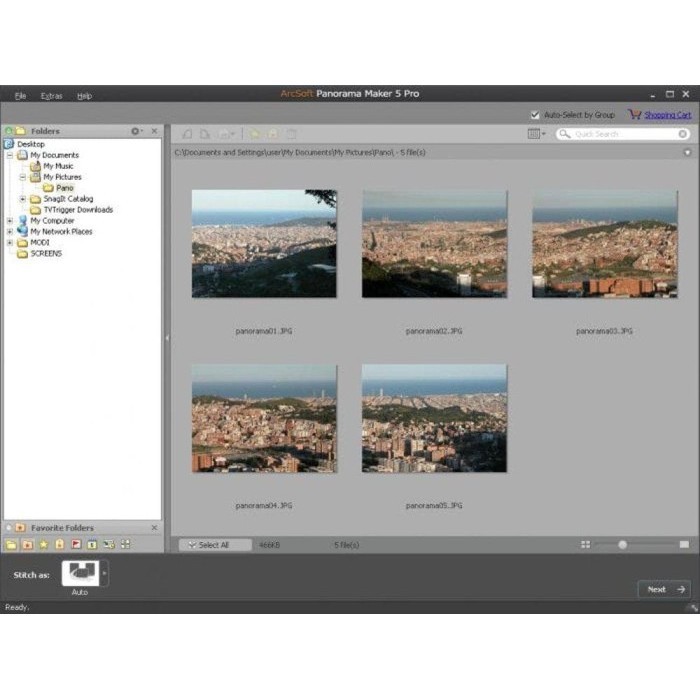The image size is (700, 700).
Task: Click the Next button
Action: (664, 589)
